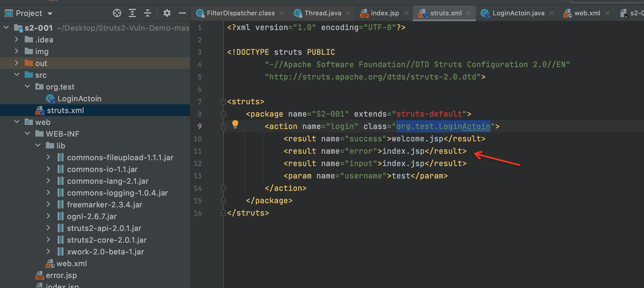The height and width of the screenshot is (288, 644).
Task: Click index.jsp in the input result line
Action: [403, 163]
